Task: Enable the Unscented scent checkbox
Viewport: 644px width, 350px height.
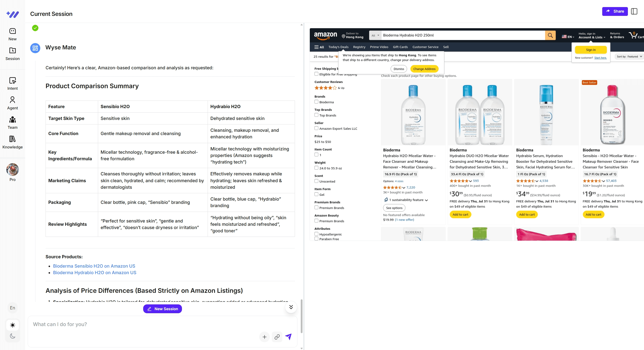Action: point(316,181)
